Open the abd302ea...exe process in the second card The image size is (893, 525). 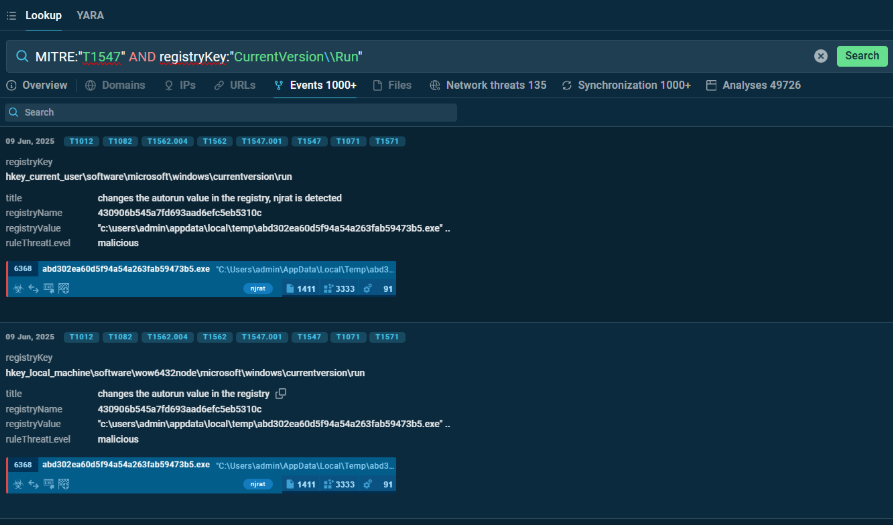click(x=126, y=465)
